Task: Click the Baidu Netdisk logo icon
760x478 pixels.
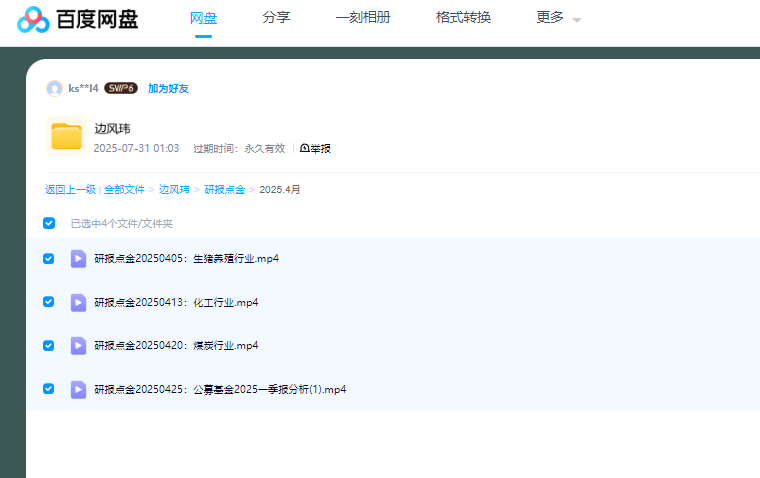Action: pyautogui.click(x=32, y=19)
